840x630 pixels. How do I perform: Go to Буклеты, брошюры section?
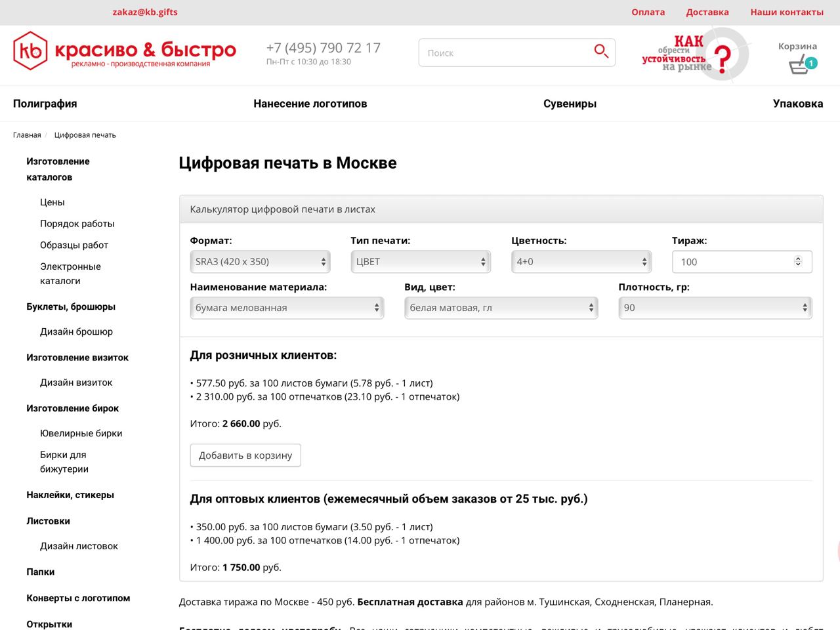pos(71,306)
